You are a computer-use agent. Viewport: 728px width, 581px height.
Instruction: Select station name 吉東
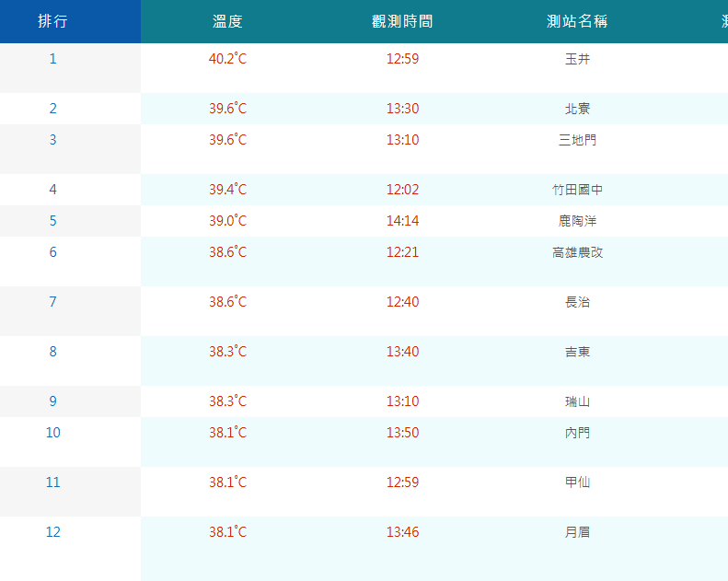577,352
